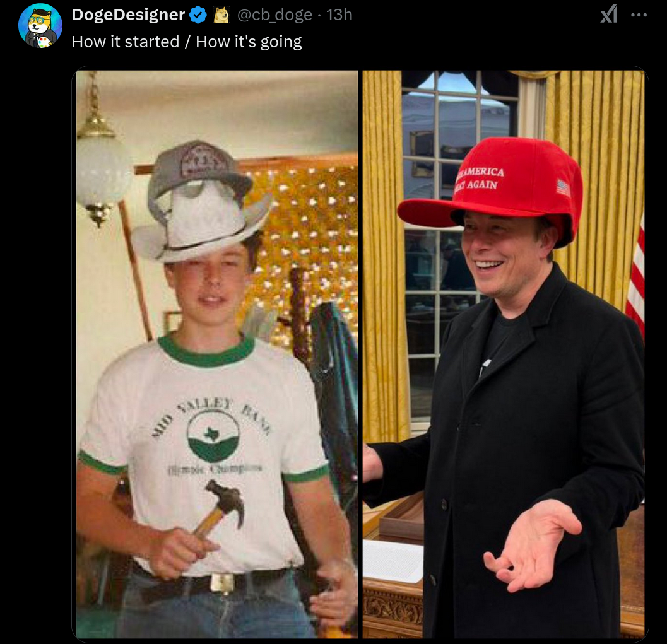Viewport: 667px width, 644px height.
Task: Click the belt buckle in left photo
Action: (x=223, y=583)
